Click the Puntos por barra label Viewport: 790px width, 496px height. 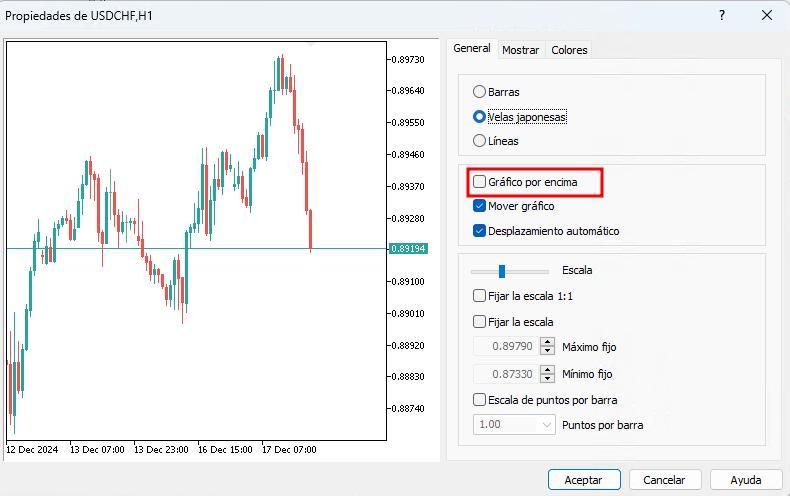(603, 425)
